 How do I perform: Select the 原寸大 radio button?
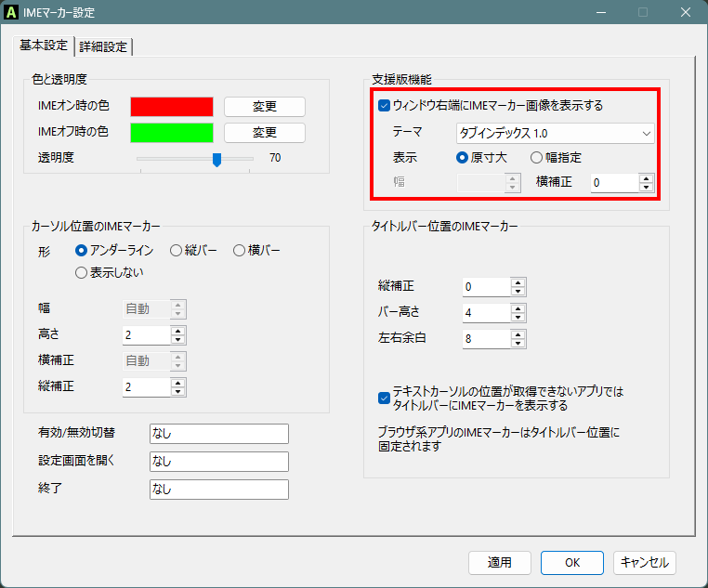(x=462, y=158)
